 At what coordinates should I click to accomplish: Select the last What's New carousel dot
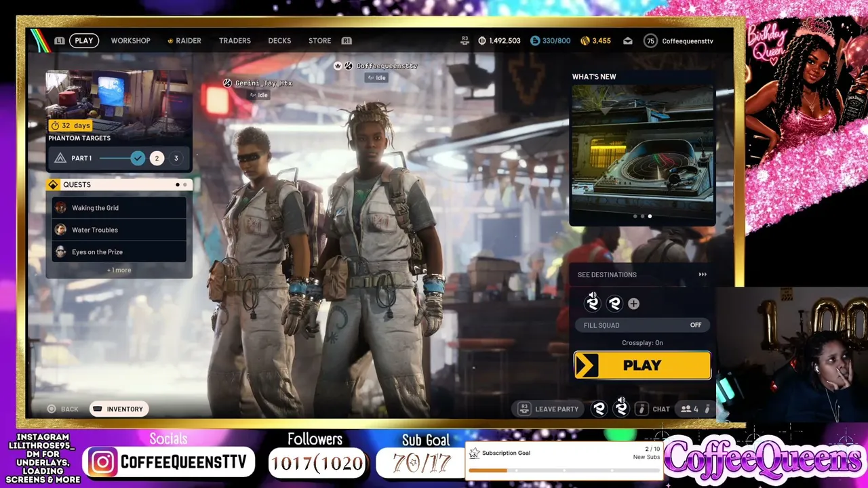(x=650, y=216)
